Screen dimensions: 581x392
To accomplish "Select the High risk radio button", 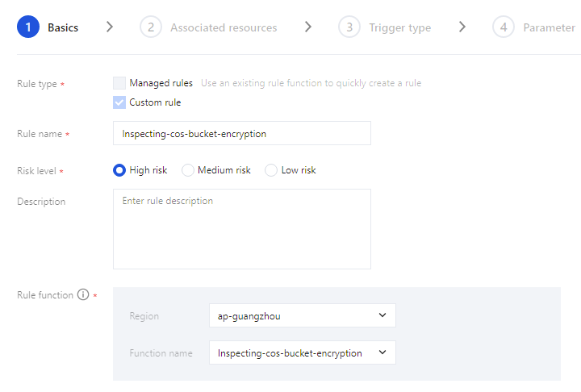I will click(119, 170).
